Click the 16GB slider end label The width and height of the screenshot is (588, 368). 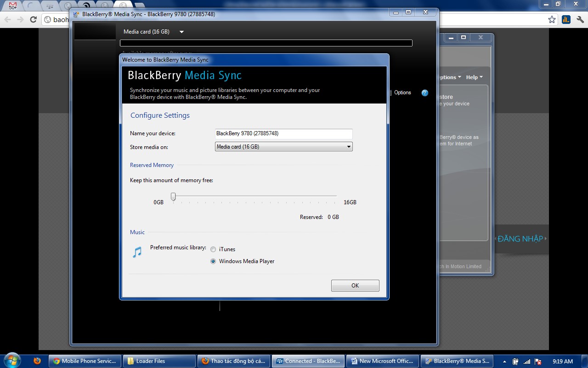(350, 202)
